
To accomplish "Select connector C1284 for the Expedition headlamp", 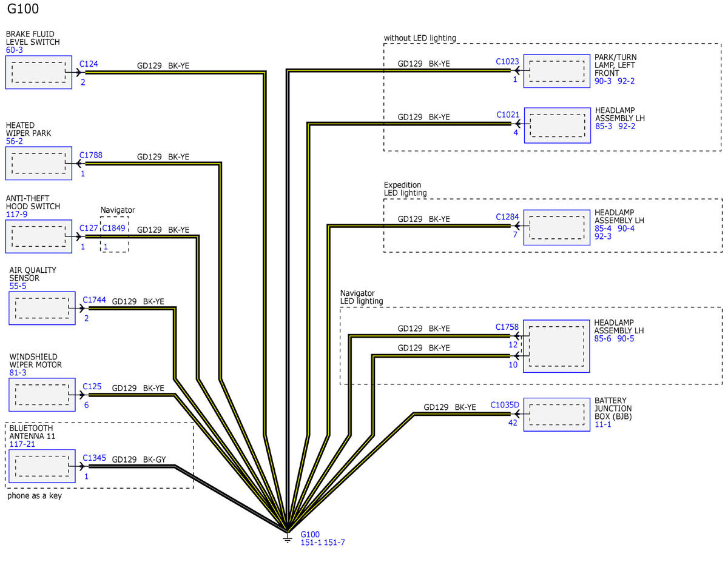I will [507, 216].
